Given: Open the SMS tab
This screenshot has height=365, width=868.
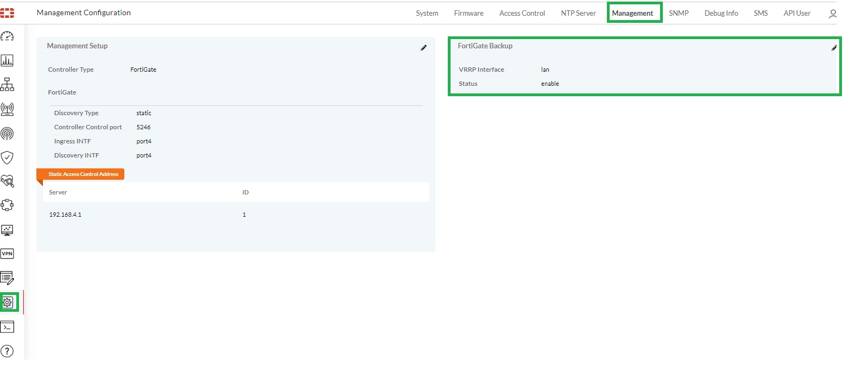Looking at the screenshot, I should click(x=761, y=13).
